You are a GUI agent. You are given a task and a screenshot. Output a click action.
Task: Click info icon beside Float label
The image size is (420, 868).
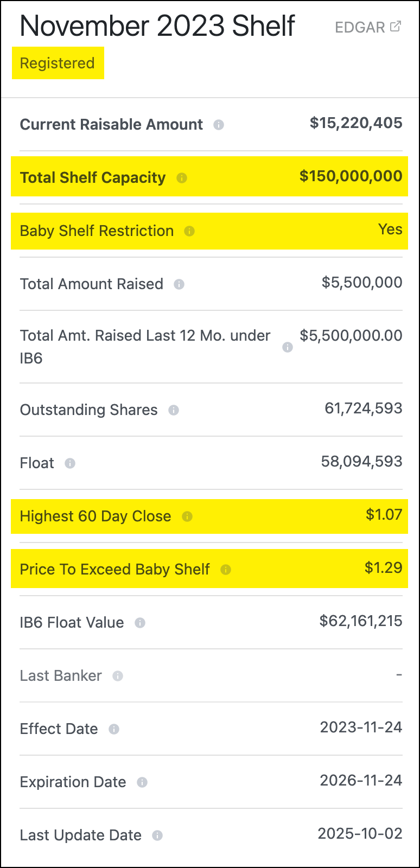click(70, 463)
